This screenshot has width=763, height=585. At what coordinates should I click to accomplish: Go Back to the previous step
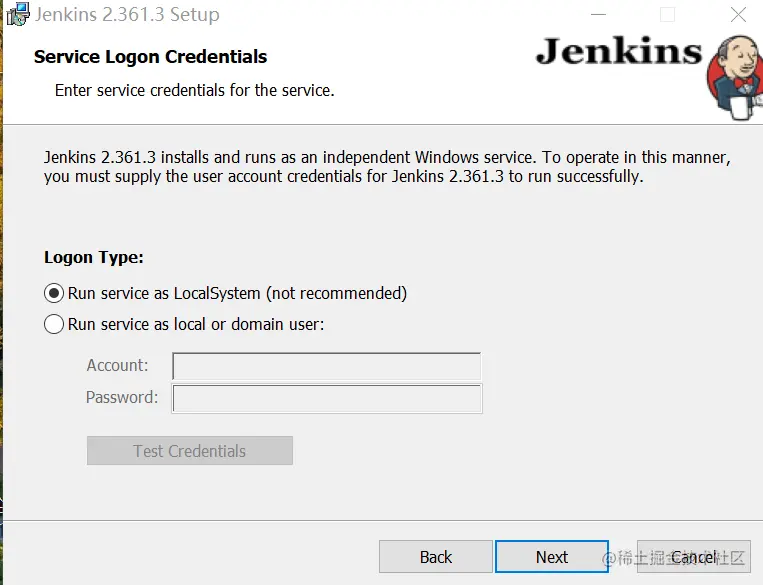436,556
